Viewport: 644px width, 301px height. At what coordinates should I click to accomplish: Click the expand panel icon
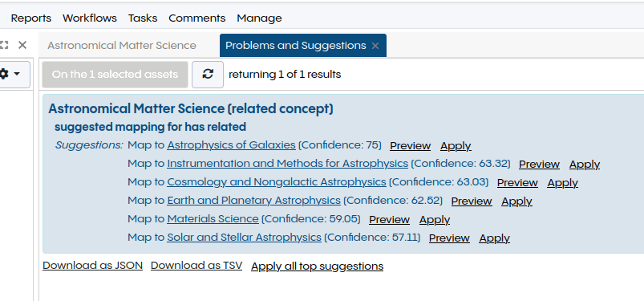(x=4, y=45)
